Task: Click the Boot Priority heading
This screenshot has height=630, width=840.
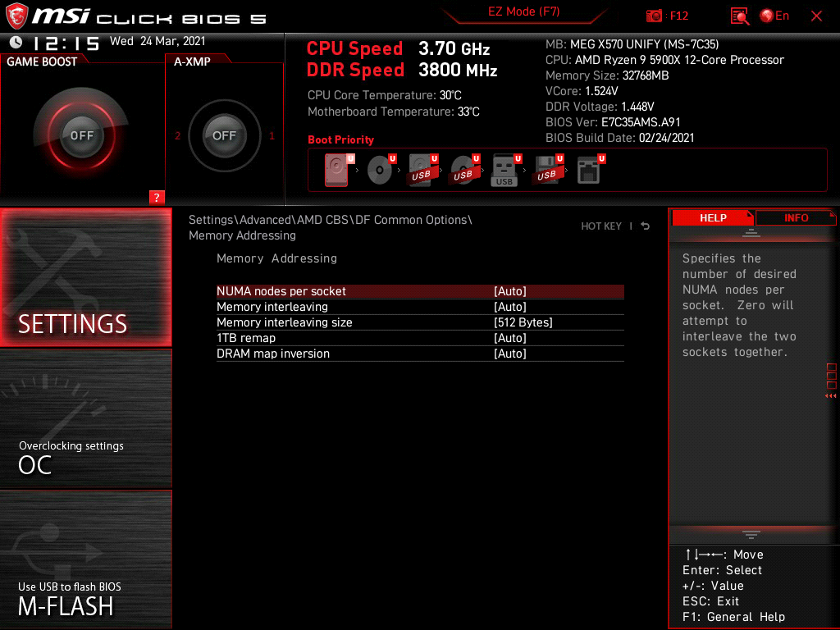Action: pyautogui.click(x=340, y=139)
